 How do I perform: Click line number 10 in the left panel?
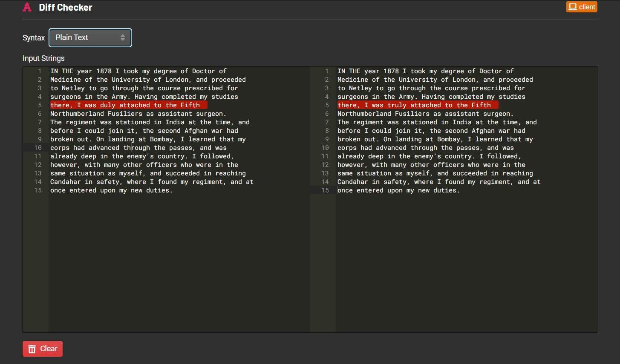(x=37, y=148)
